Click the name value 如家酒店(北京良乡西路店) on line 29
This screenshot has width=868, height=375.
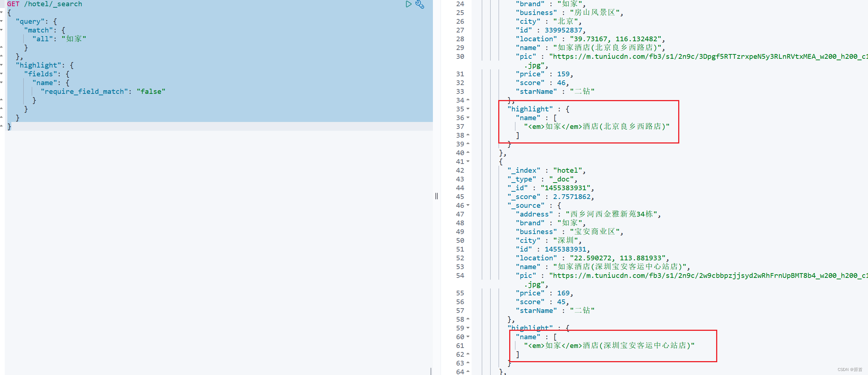coord(607,48)
